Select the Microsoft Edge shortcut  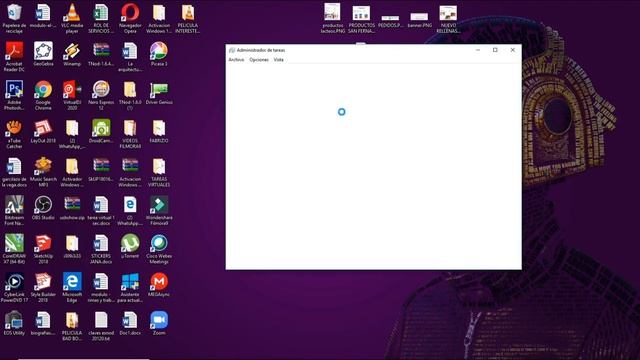(72, 287)
